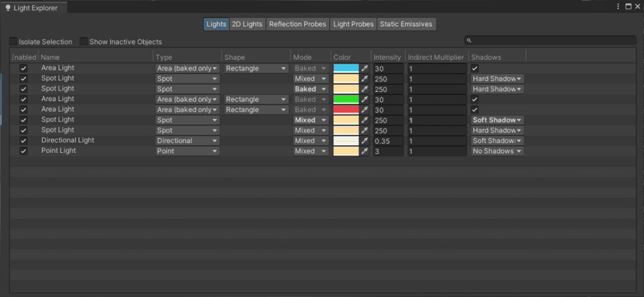
Task: Open Point Light's Mixed mode dropdown
Action: 311,151
